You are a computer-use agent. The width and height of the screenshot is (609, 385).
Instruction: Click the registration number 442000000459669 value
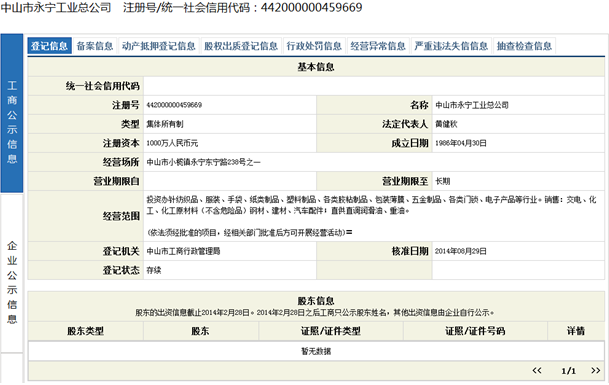tap(174, 105)
